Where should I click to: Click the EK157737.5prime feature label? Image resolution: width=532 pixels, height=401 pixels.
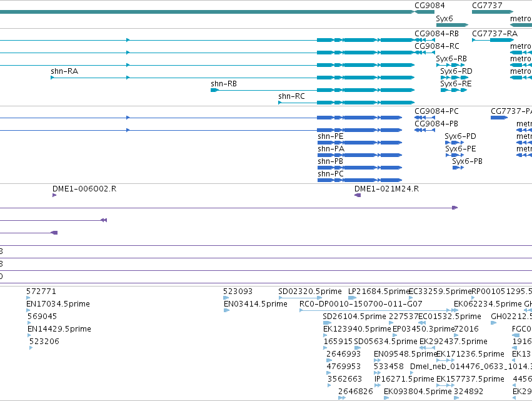pyautogui.click(x=470, y=379)
